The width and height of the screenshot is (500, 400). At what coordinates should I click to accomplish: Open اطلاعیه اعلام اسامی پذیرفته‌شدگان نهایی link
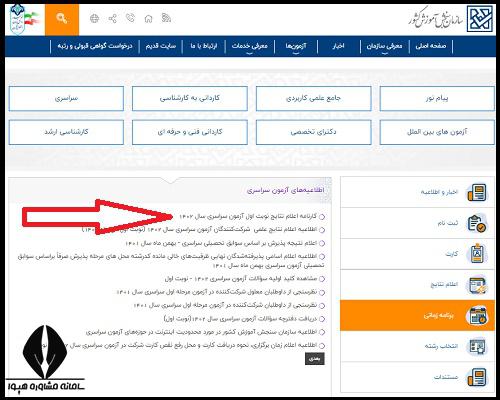pyautogui.click(x=170, y=261)
